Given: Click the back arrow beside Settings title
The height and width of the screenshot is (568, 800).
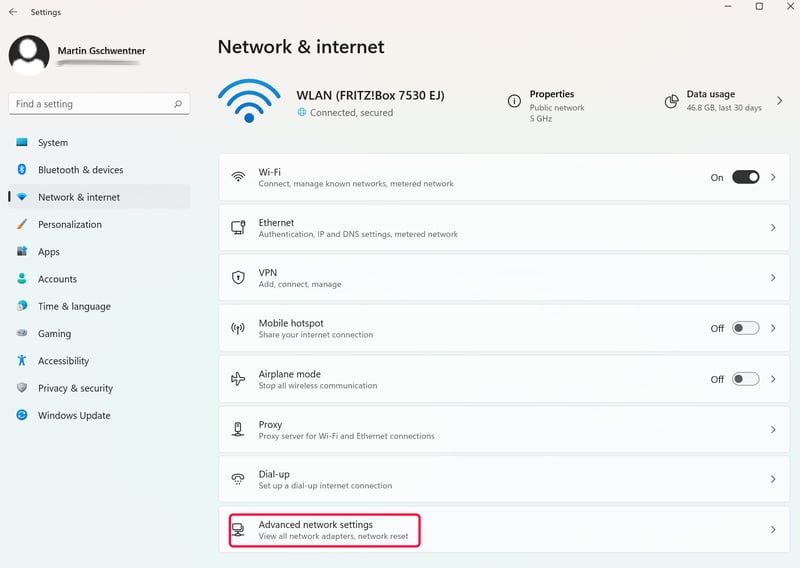Looking at the screenshot, I should pos(13,12).
